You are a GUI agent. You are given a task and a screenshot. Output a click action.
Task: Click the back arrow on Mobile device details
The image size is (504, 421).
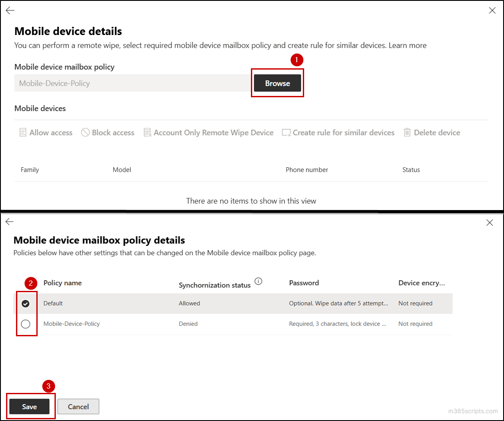[10, 10]
